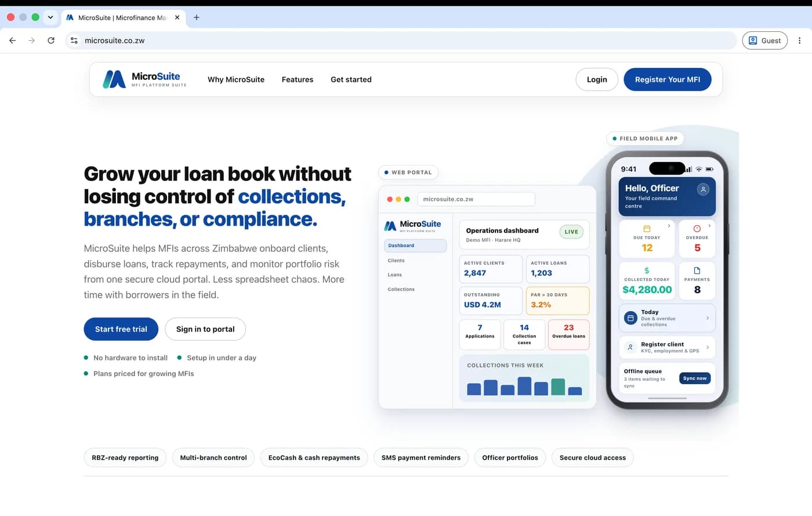Click the dollar sign Collected Today icon
The image size is (812, 516).
(x=647, y=270)
